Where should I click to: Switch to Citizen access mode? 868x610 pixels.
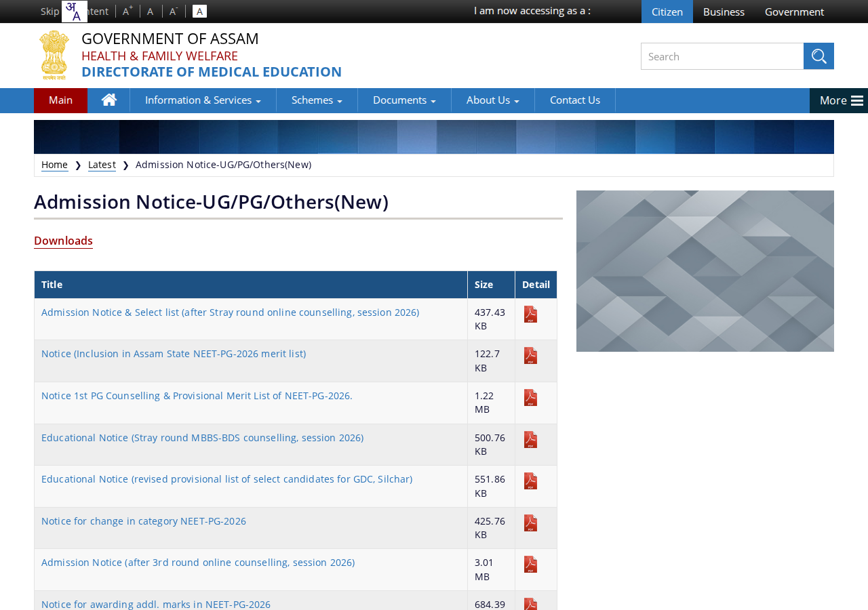click(667, 12)
